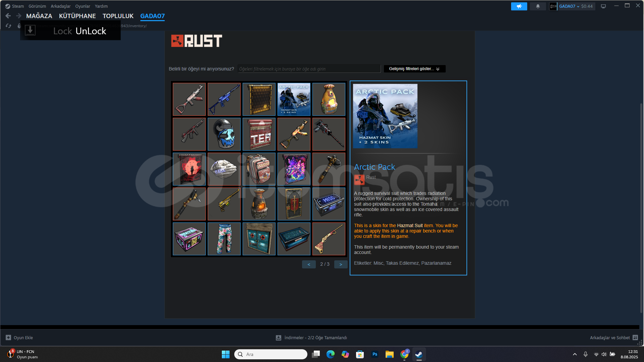Select the teal locker item
The image size is (644, 362).
click(x=259, y=239)
